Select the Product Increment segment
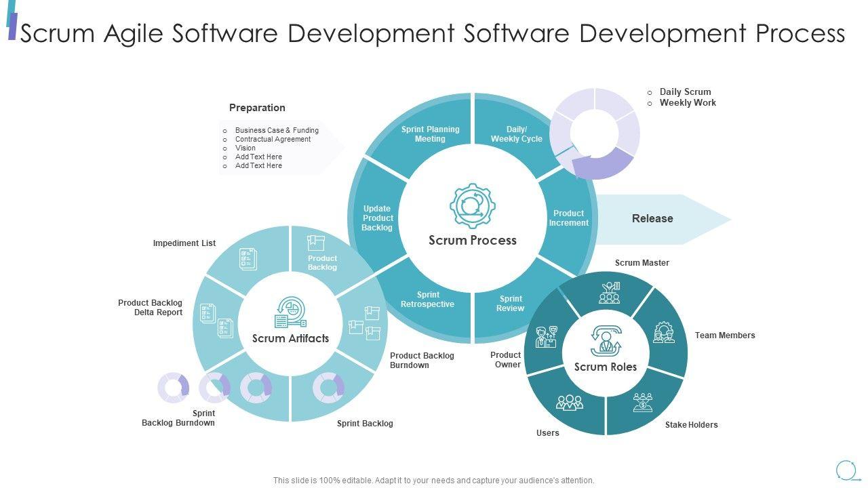Viewport: 868px width, 488px height. (568, 218)
